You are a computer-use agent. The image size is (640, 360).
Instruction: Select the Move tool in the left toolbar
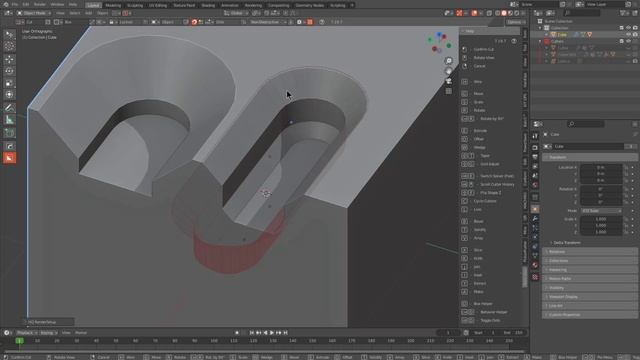click(9, 60)
